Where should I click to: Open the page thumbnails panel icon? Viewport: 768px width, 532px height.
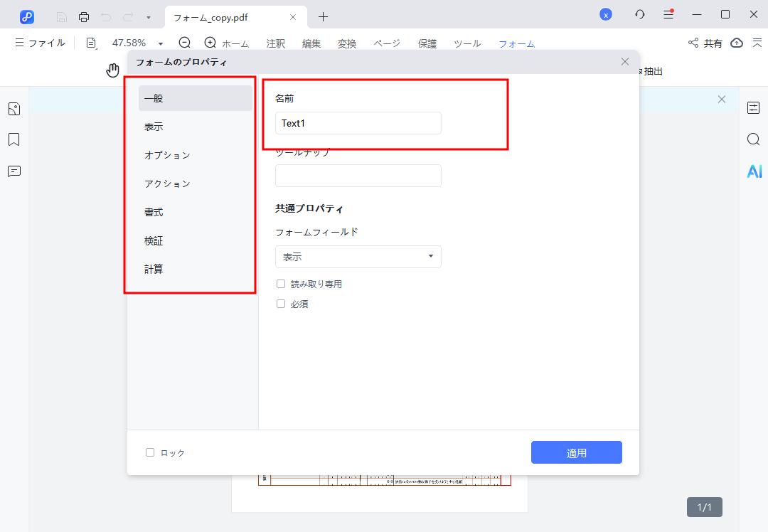click(x=14, y=108)
